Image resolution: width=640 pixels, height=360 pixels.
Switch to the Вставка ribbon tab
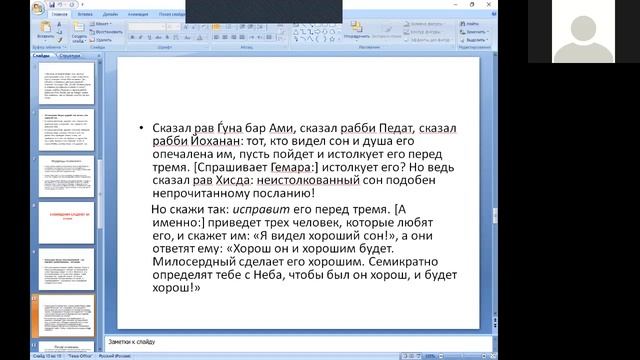point(85,14)
